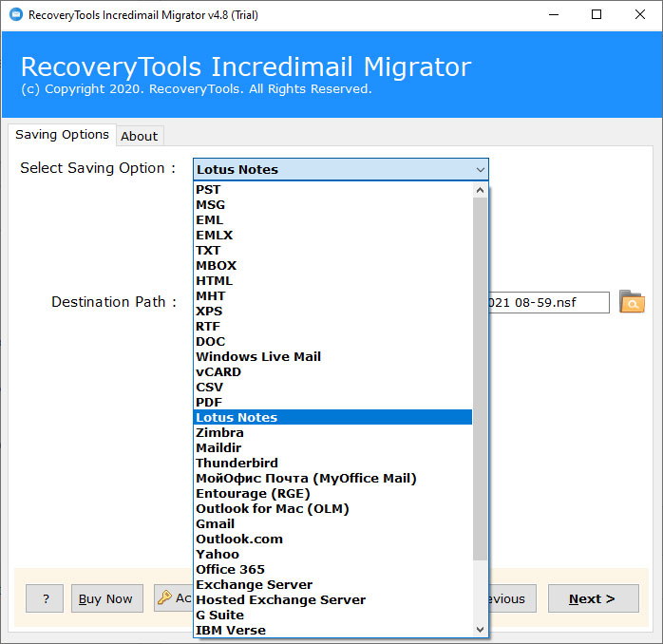Image resolution: width=663 pixels, height=644 pixels.
Task: Select Gmail as saving option
Action: (x=332, y=524)
